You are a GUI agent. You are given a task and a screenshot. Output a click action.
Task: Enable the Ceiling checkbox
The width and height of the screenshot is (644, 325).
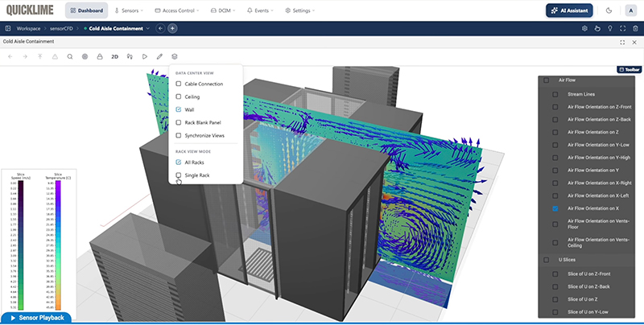click(x=178, y=97)
